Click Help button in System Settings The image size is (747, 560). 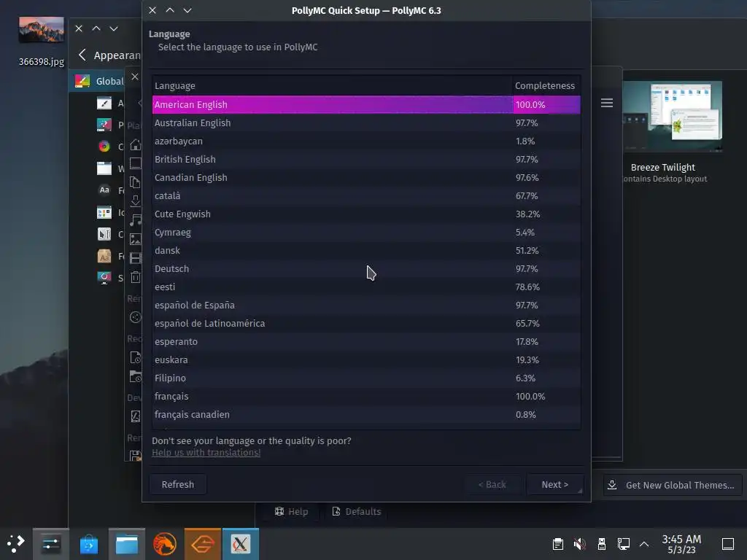(x=291, y=511)
